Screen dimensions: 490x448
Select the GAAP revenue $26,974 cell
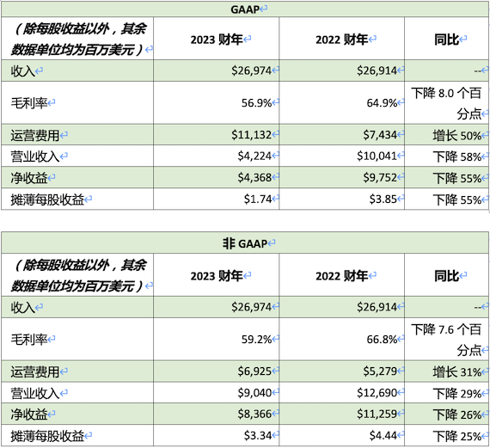217,71
